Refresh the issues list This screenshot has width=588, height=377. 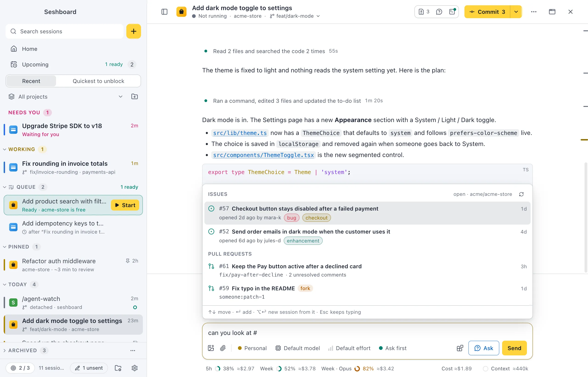tap(521, 194)
